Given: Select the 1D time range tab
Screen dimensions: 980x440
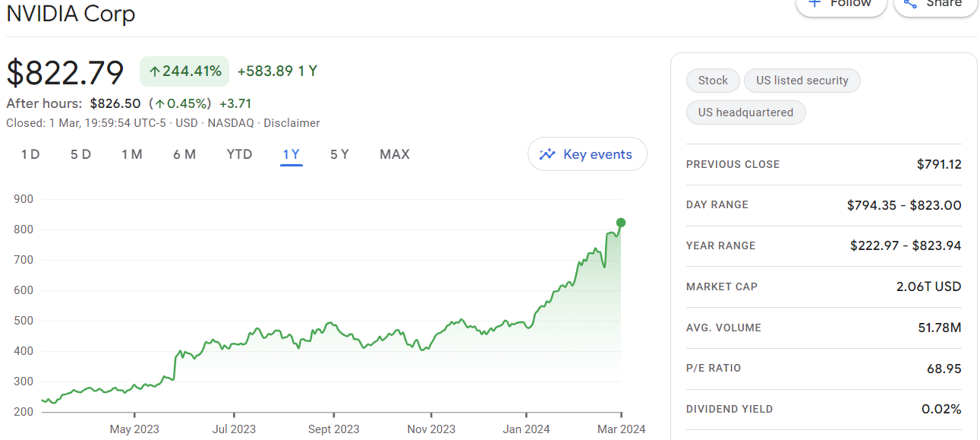Looking at the screenshot, I should [x=30, y=154].
